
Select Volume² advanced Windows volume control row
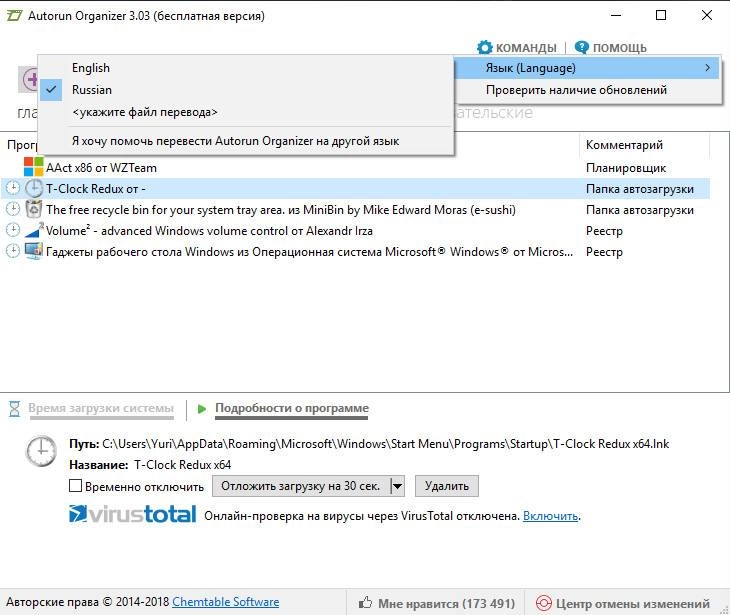[355, 230]
